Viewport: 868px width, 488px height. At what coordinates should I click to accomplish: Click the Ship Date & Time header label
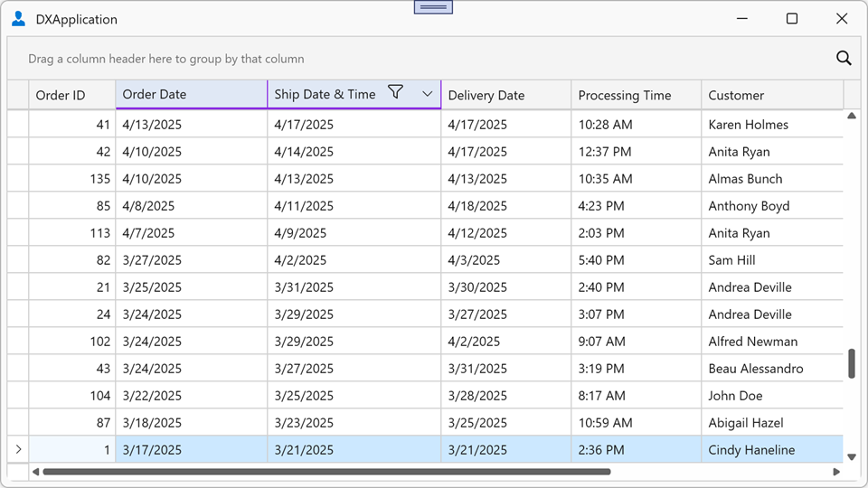325,94
